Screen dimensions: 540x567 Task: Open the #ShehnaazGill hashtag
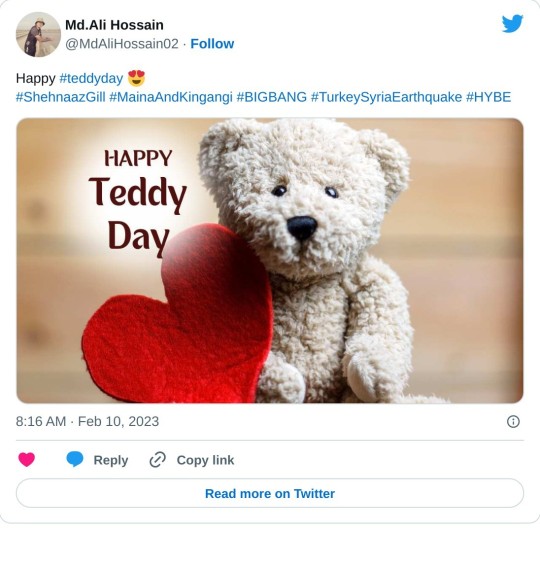click(60, 97)
